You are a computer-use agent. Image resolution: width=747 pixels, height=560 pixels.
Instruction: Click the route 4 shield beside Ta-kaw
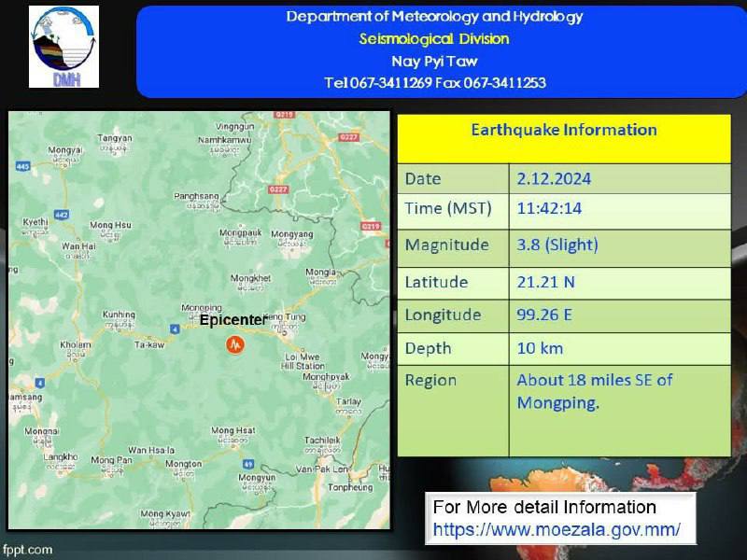point(174,328)
